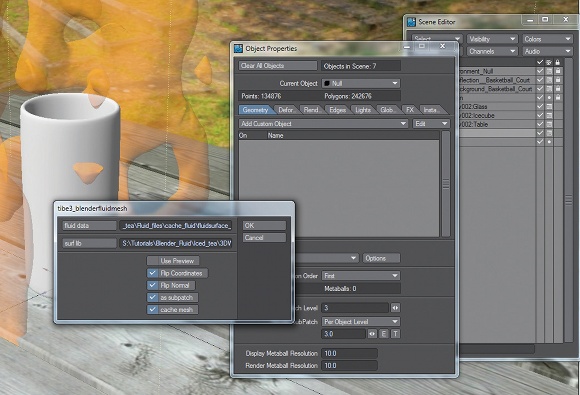This screenshot has width=580, height=395.
Task: Click the T texture button
Action: [395, 334]
